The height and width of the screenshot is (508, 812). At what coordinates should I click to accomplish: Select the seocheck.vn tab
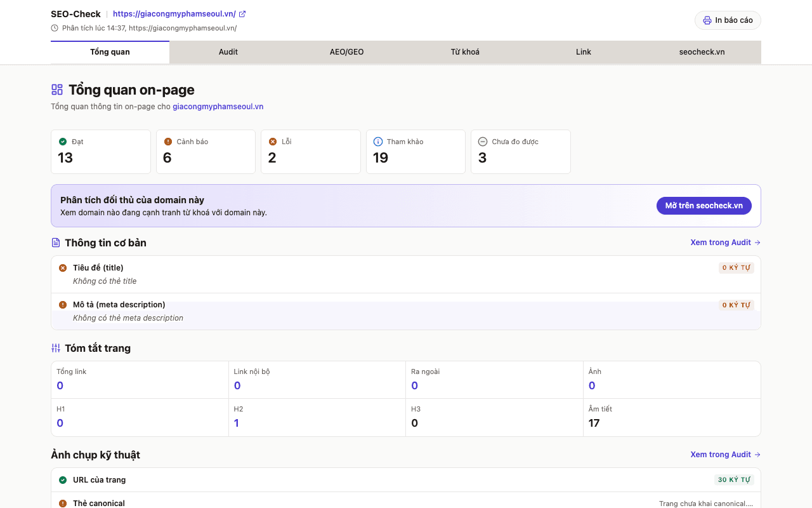(x=702, y=52)
